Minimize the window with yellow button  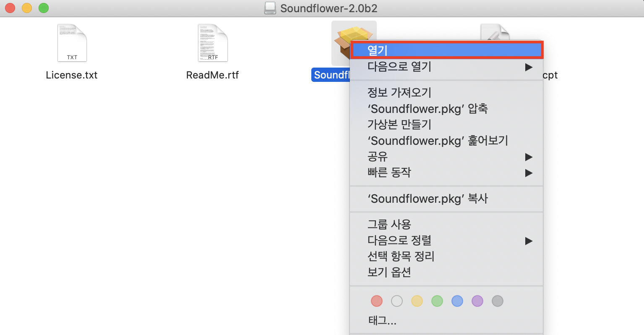pos(27,8)
